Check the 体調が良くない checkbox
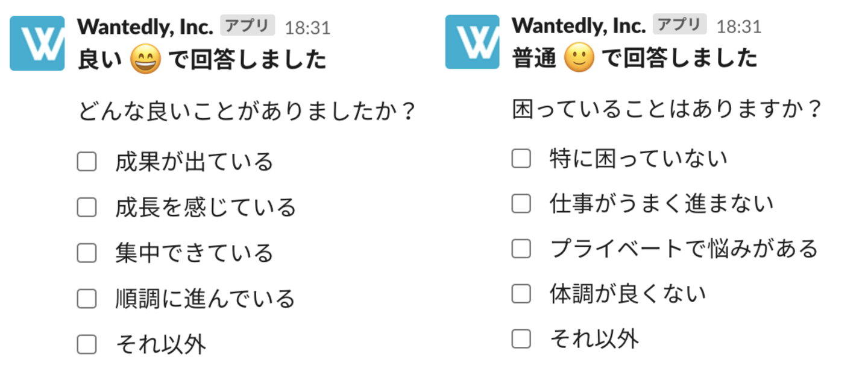This screenshot has width=868, height=377. (521, 294)
